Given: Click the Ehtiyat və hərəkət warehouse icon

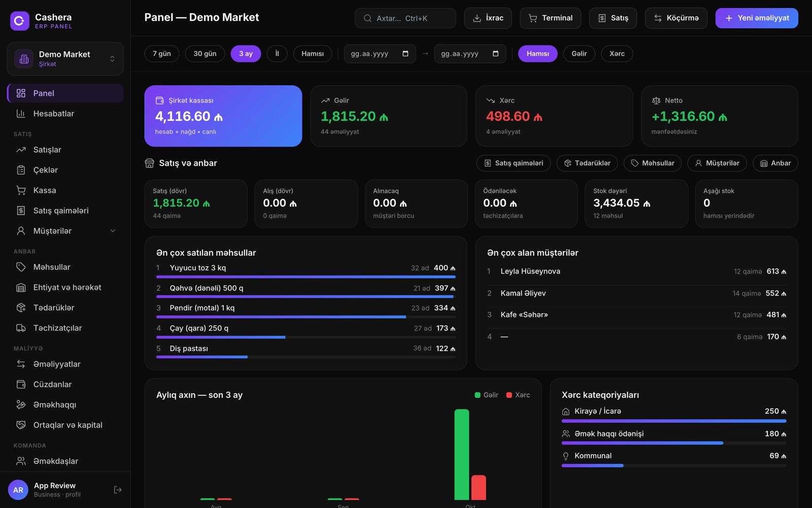Looking at the screenshot, I should pos(21,287).
